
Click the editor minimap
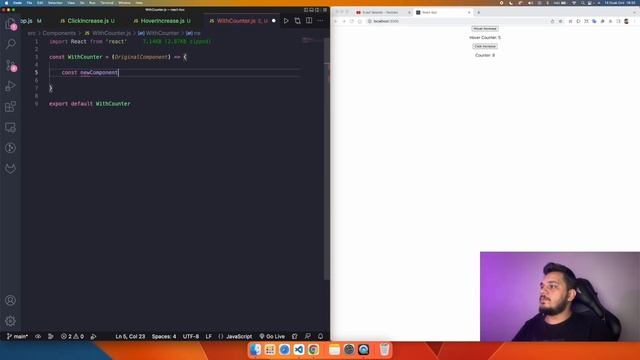[x=313, y=40]
